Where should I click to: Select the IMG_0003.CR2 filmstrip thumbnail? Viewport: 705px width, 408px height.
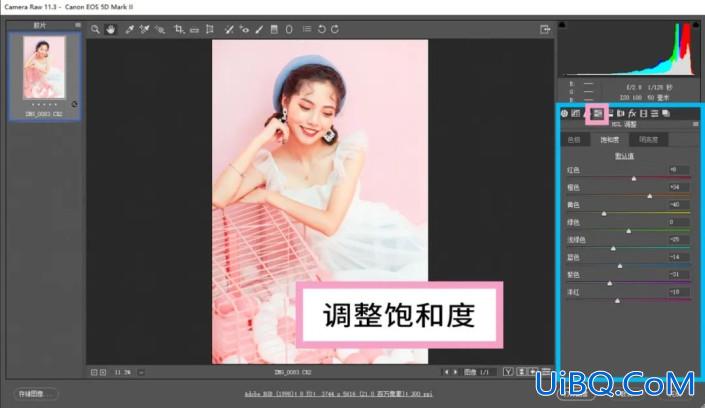[x=44, y=67]
